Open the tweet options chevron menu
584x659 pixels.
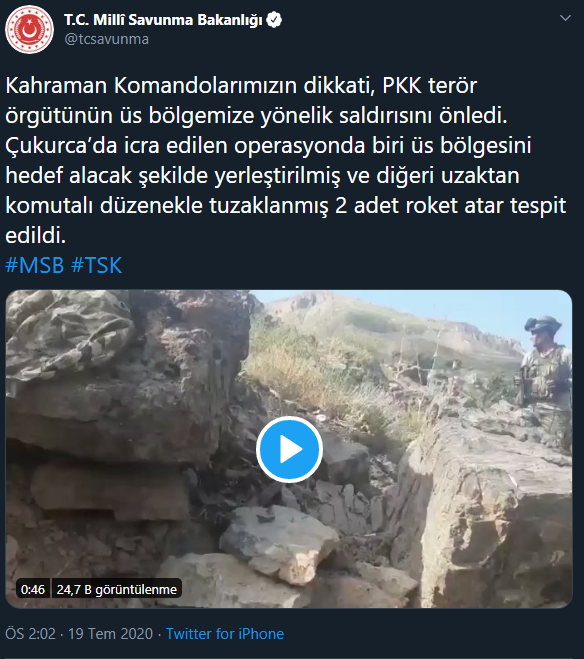pyautogui.click(x=566, y=18)
